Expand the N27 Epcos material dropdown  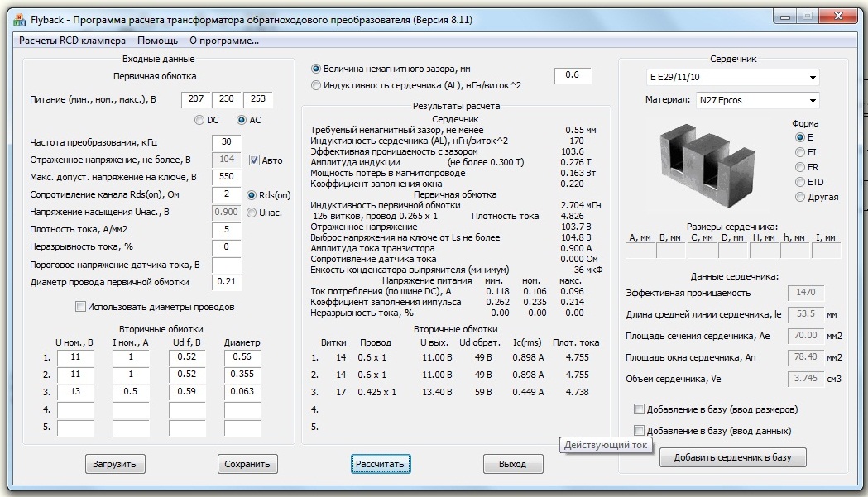(x=756, y=100)
